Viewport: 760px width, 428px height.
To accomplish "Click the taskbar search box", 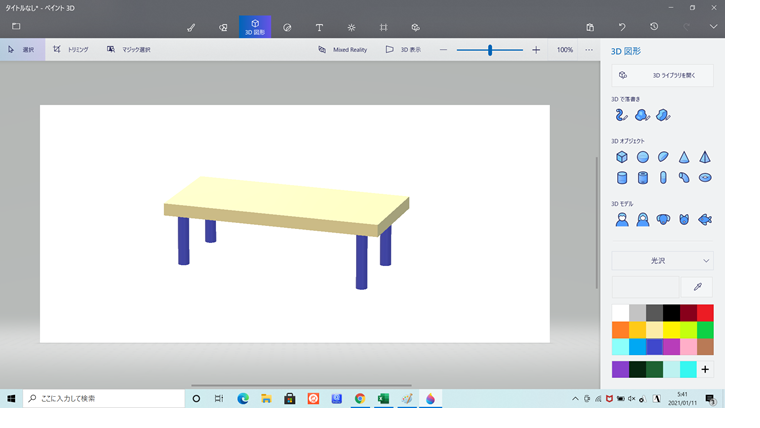I will pos(104,398).
